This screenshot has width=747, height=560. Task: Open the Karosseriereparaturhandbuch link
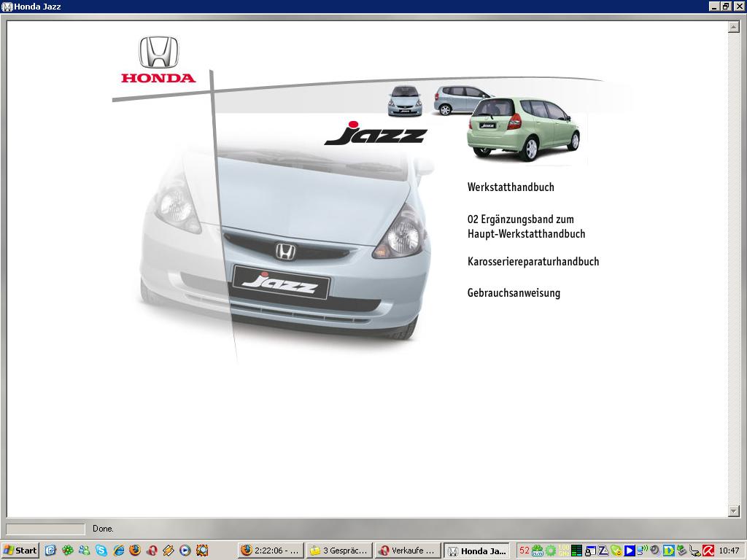click(x=533, y=262)
